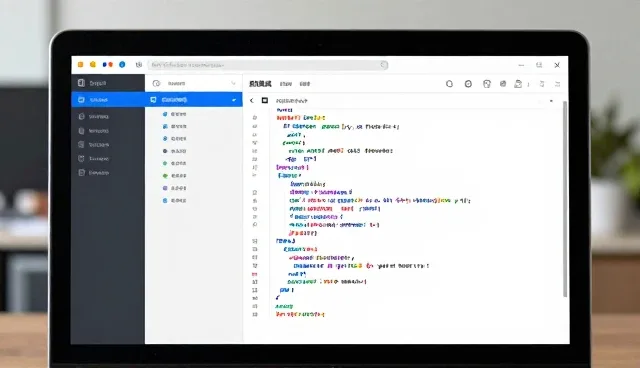Click the editor's vertical scrollbar thumb
This screenshot has height=368, width=640.
click(x=565, y=199)
